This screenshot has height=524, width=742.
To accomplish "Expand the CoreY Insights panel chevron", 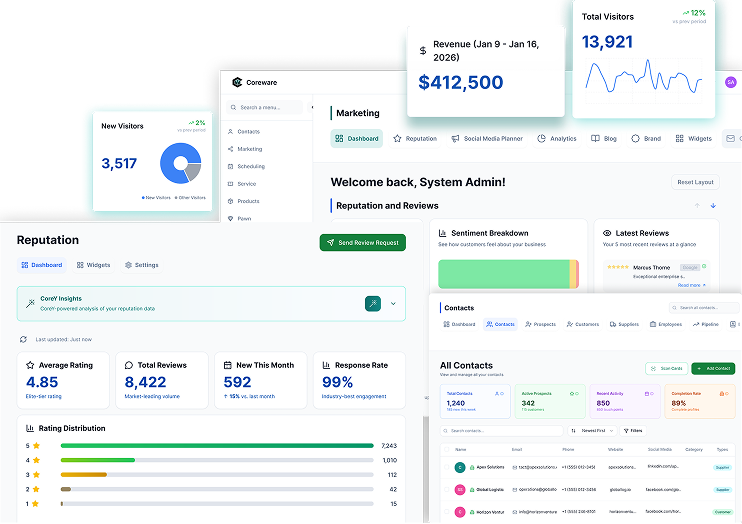I will [x=393, y=303].
